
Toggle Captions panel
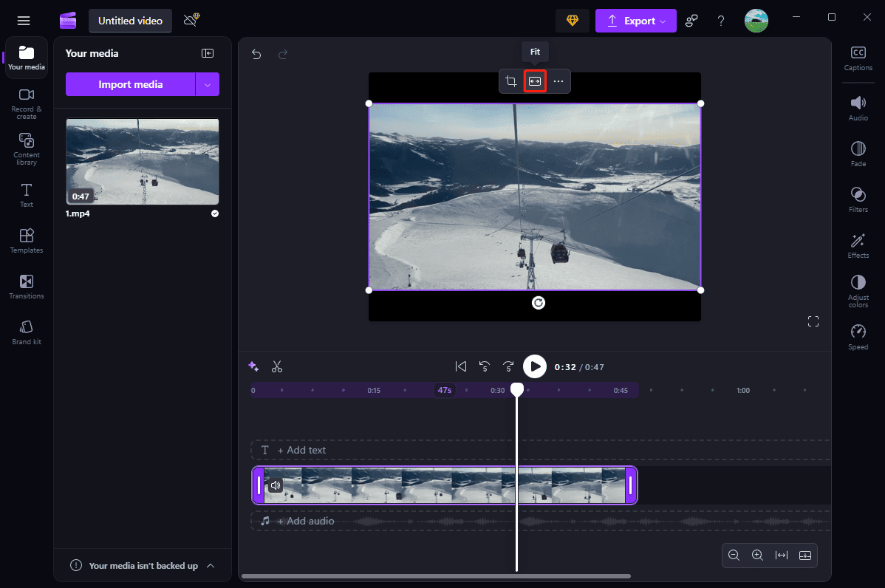point(858,58)
